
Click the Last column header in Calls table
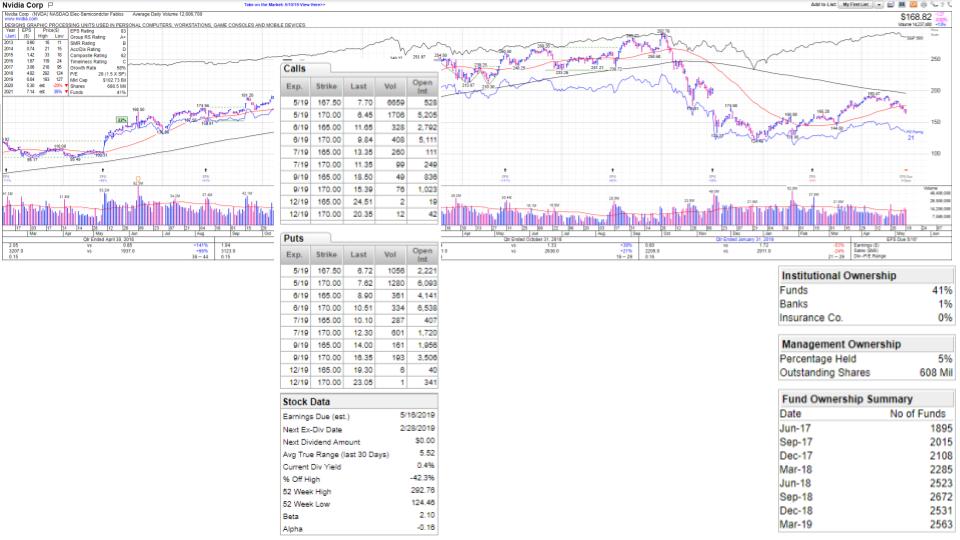(x=359, y=86)
